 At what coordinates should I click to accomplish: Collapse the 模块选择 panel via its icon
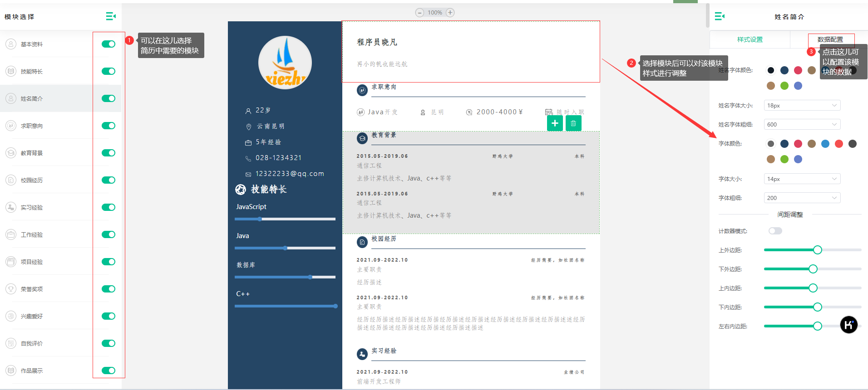click(111, 16)
